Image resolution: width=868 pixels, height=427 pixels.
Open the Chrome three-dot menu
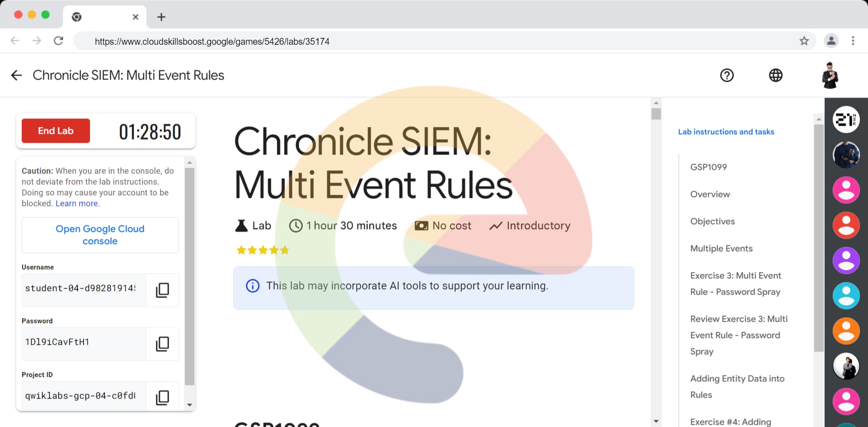(x=853, y=41)
